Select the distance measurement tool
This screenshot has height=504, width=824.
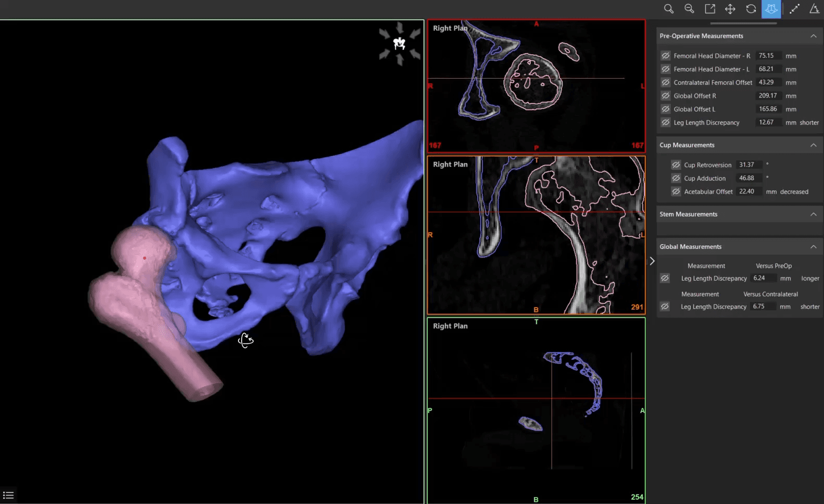pos(794,9)
